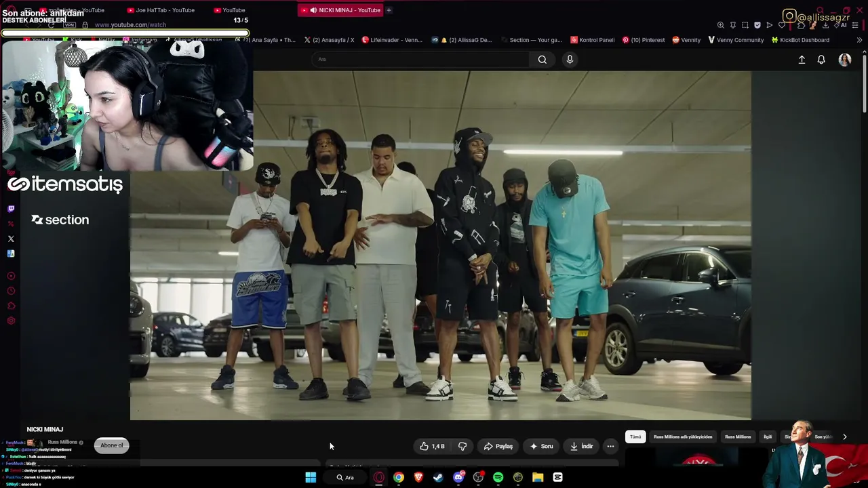This screenshot has width=868, height=488.
Task: Select the İlgili filter chip
Action: click(x=768, y=436)
